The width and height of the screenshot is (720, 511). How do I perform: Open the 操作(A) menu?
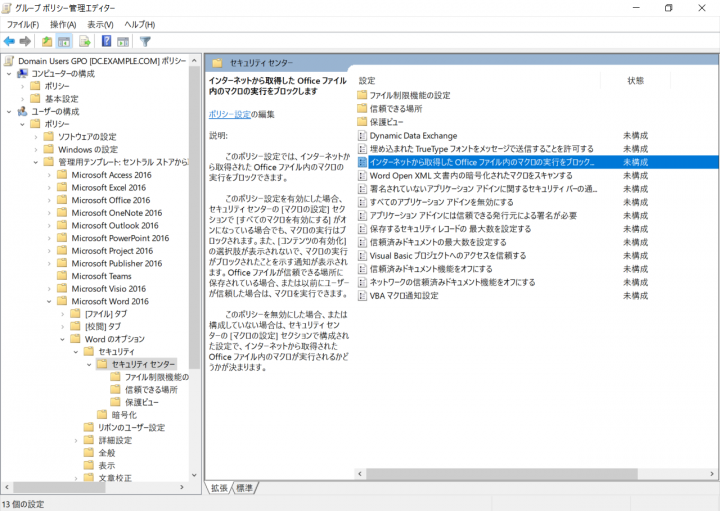click(63, 24)
